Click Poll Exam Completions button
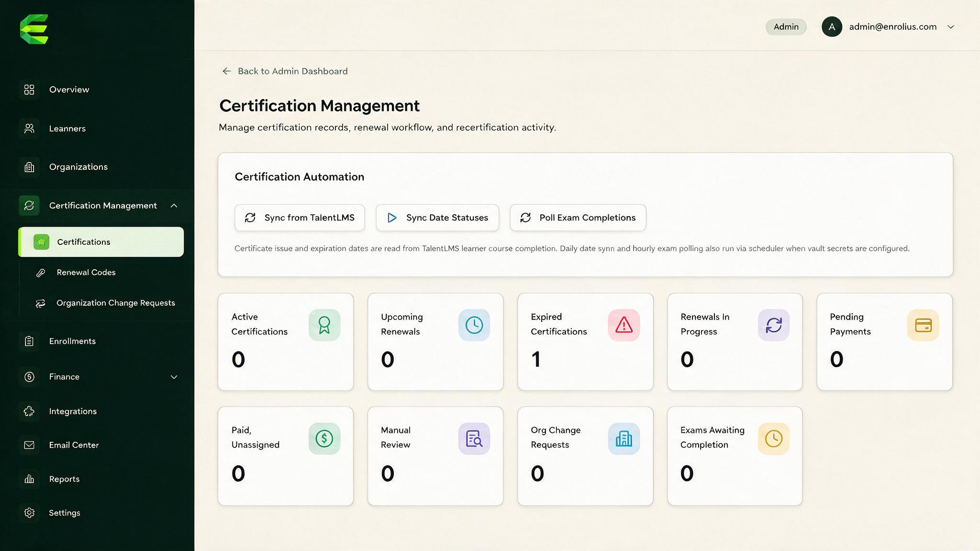 (x=578, y=218)
